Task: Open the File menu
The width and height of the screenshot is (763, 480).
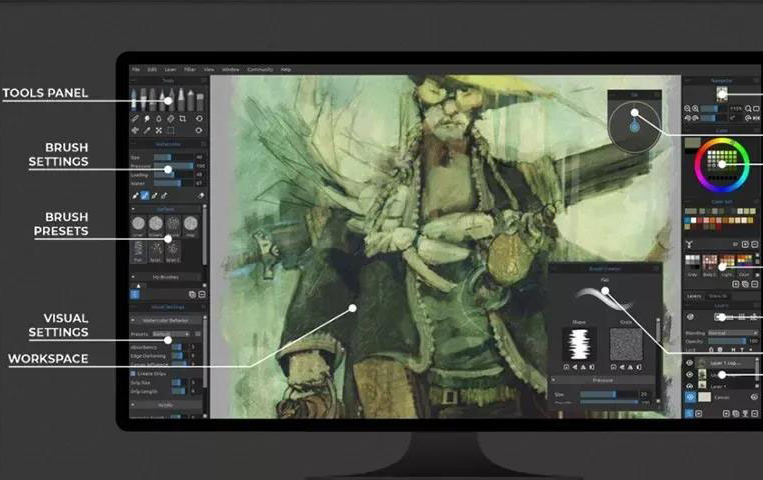Action: click(136, 70)
